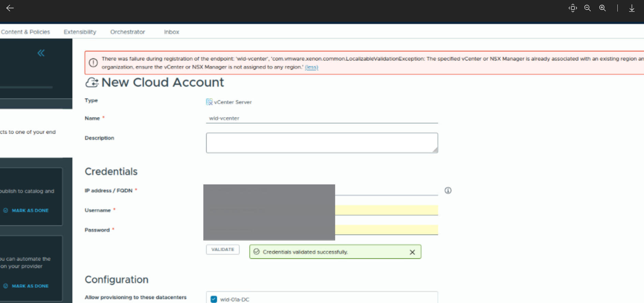Click the back arrow in the viewer
The width and height of the screenshot is (644, 303).
10,8
